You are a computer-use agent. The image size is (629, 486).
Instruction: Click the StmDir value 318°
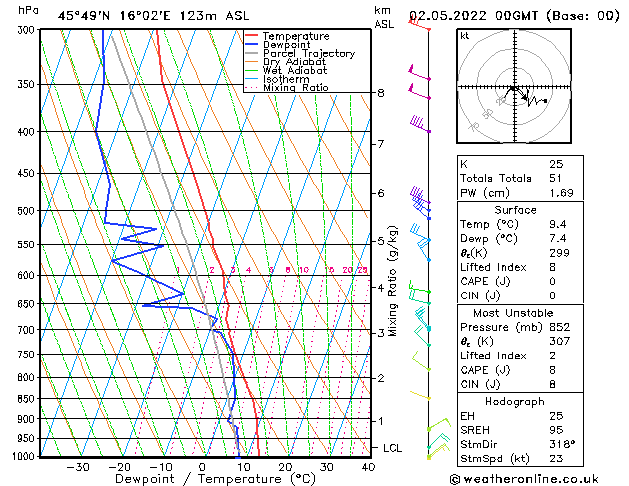562,445
